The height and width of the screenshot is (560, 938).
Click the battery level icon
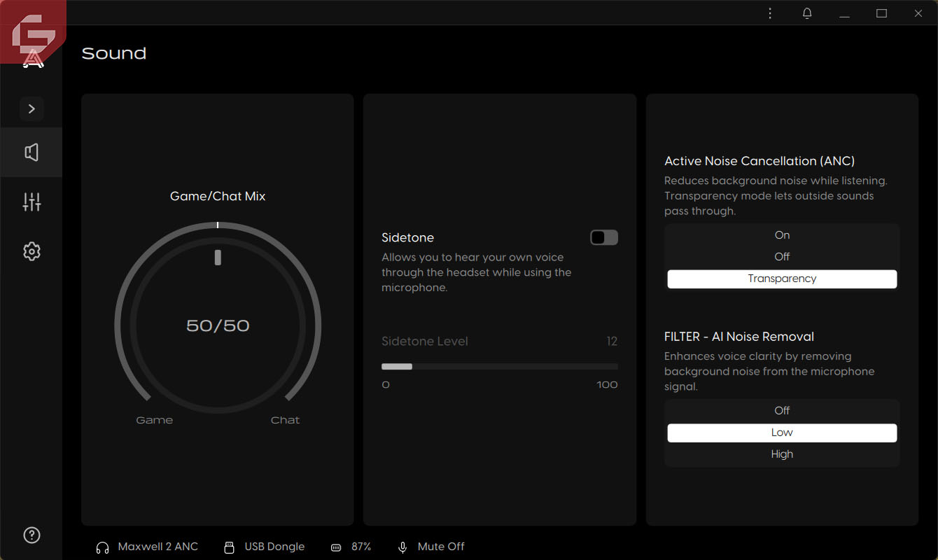click(x=335, y=547)
